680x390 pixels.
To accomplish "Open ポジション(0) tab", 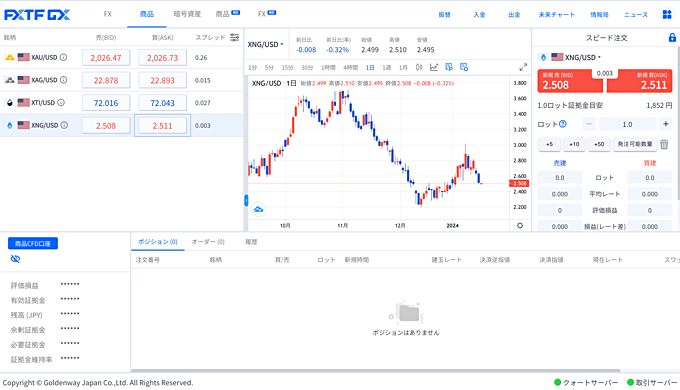I will [158, 242].
